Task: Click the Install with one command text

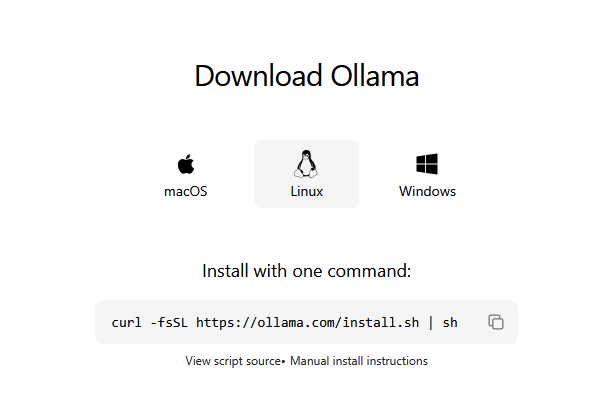Action: (306, 271)
